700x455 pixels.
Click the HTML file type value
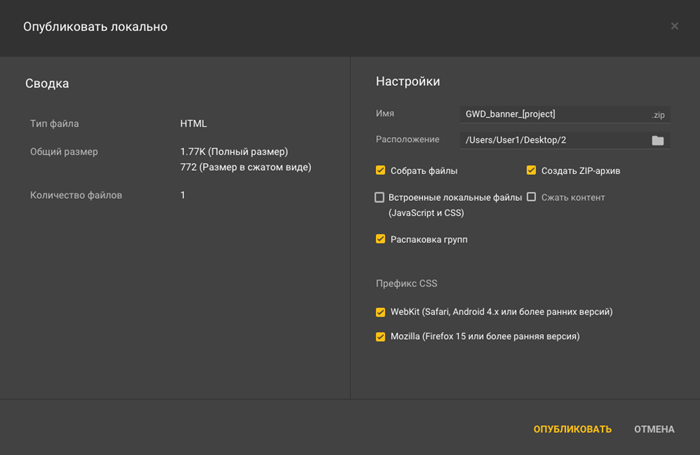193,124
